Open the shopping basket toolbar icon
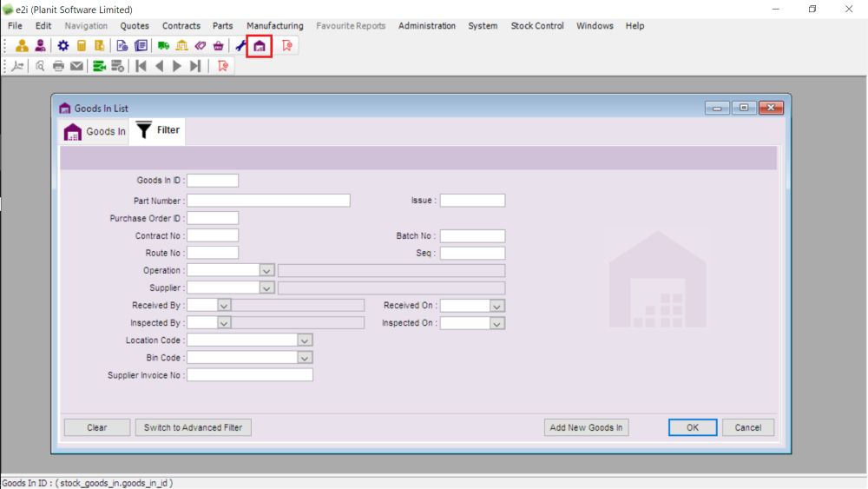The height and width of the screenshot is (489, 868). 218,46
